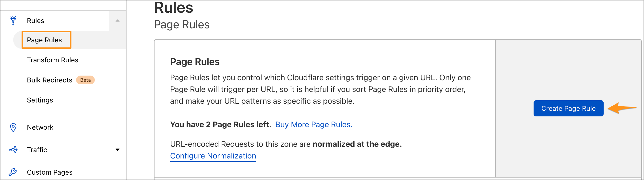
Task: Click Create Page Rule button
Action: coord(568,108)
